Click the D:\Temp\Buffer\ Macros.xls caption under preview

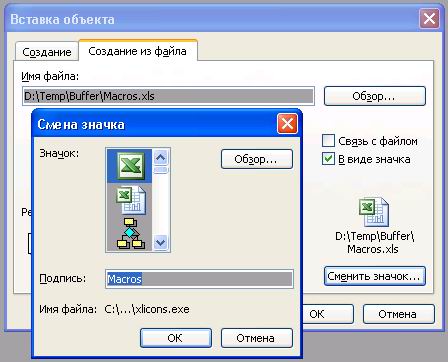[375, 243]
